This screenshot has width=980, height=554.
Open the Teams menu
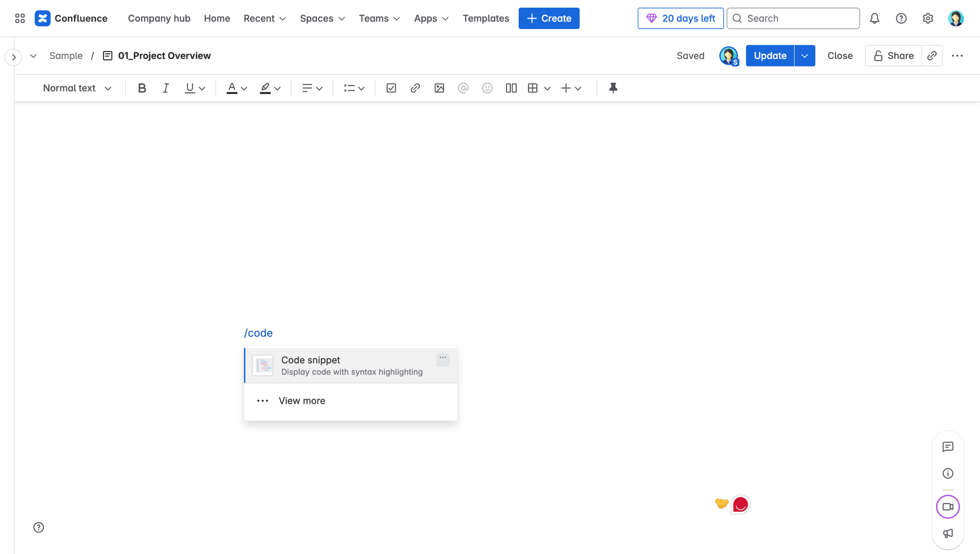point(379,18)
